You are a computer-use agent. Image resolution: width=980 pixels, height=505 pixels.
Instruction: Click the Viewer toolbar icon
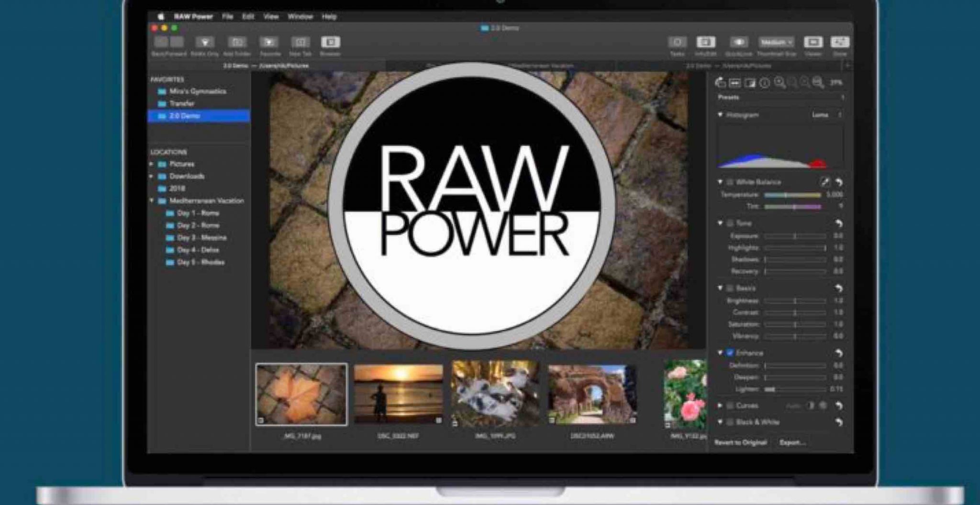tap(813, 43)
